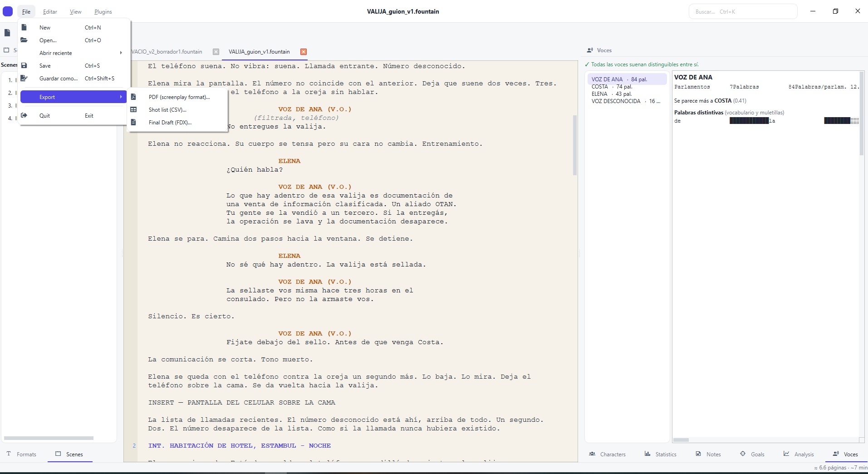The image size is (868, 474).
Task: Click the document icon in left toolbar
Action: coord(7,33)
